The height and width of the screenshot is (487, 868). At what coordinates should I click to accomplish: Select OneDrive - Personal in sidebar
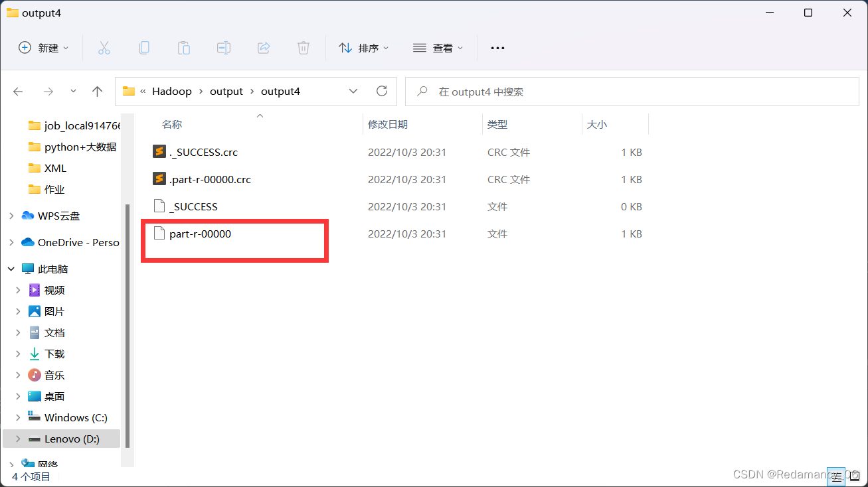(x=70, y=242)
